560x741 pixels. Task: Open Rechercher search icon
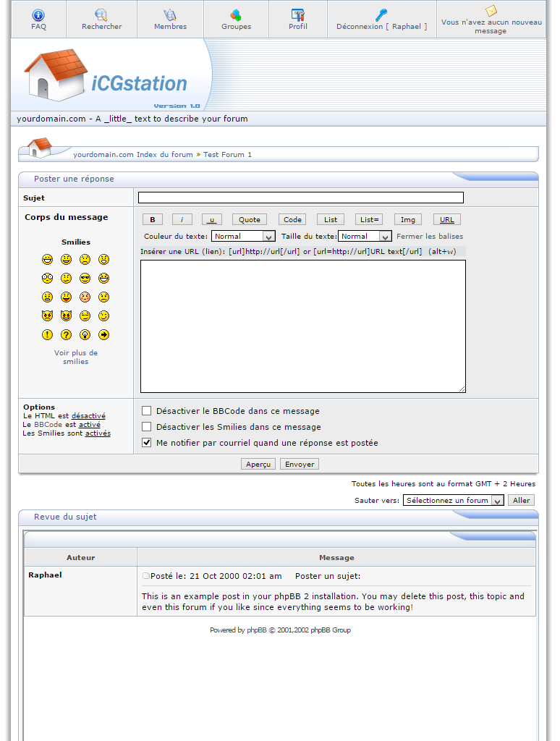click(x=101, y=15)
